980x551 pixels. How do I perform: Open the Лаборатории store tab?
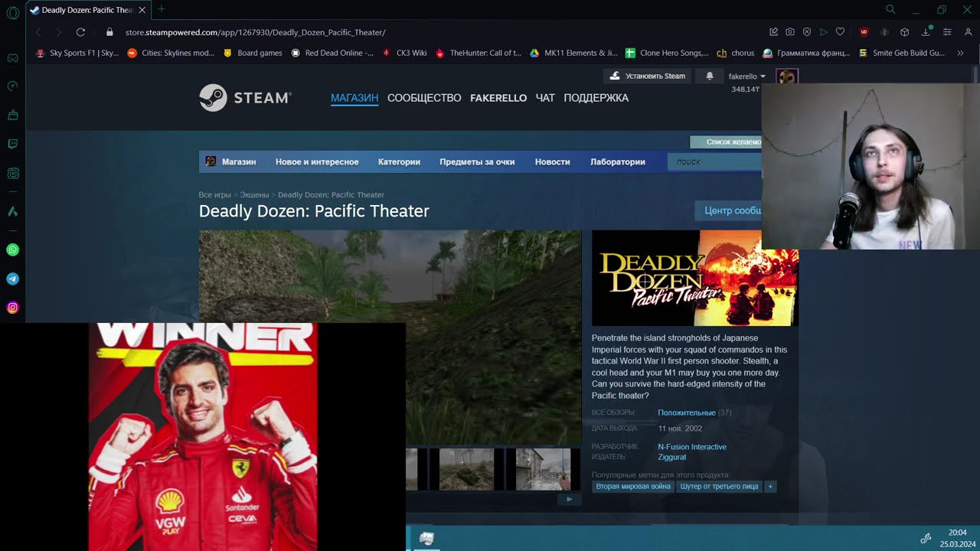click(x=618, y=161)
